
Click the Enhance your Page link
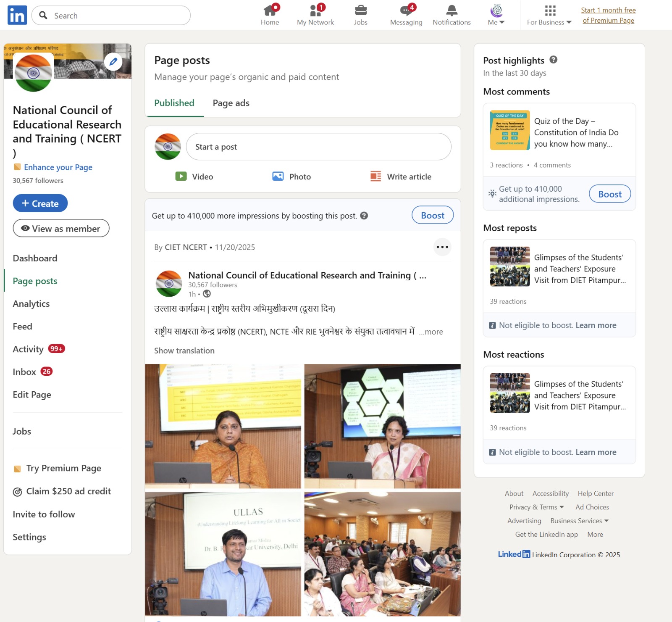point(58,167)
